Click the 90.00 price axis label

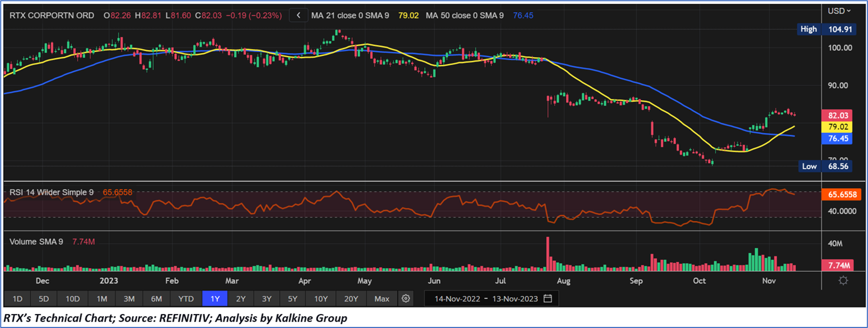pos(838,85)
